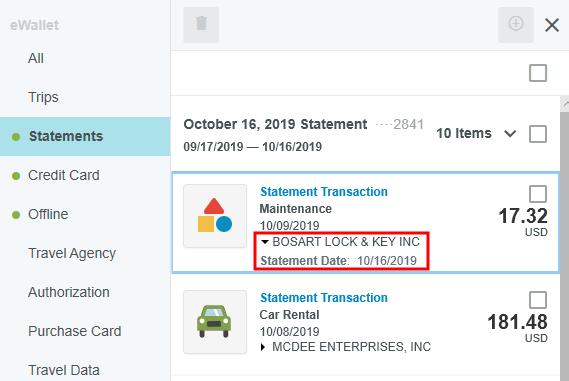Click the trash delete icon
Viewport: 569px width, 381px height.
point(201,25)
